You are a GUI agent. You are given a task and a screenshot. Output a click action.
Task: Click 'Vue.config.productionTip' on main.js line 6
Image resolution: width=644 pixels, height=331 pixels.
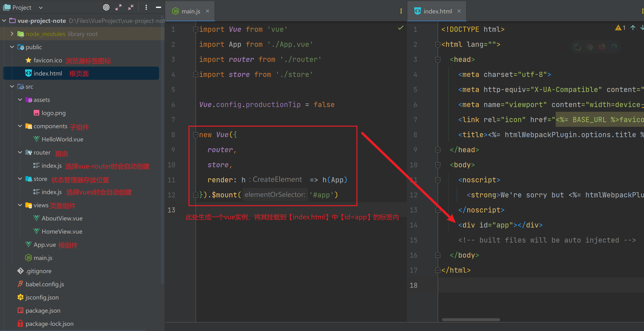pos(250,105)
